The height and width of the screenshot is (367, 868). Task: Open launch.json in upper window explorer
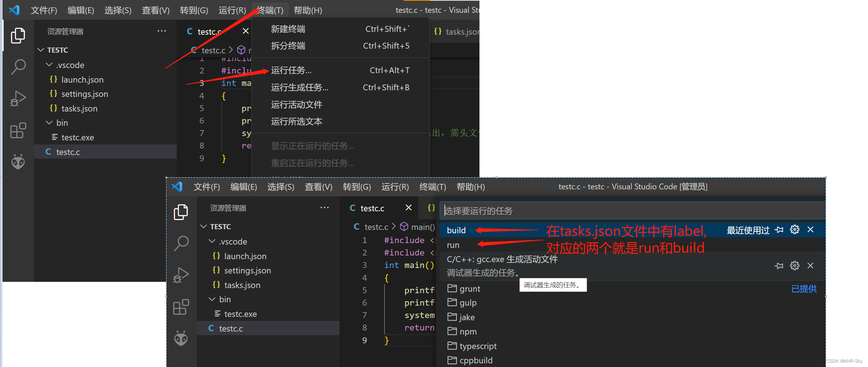pyautogui.click(x=105, y=79)
